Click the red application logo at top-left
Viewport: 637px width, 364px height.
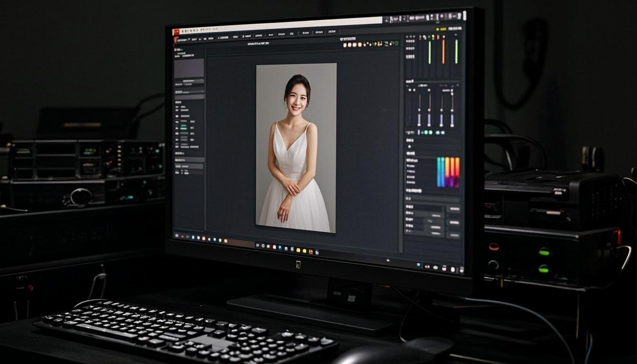pyautogui.click(x=176, y=32)
